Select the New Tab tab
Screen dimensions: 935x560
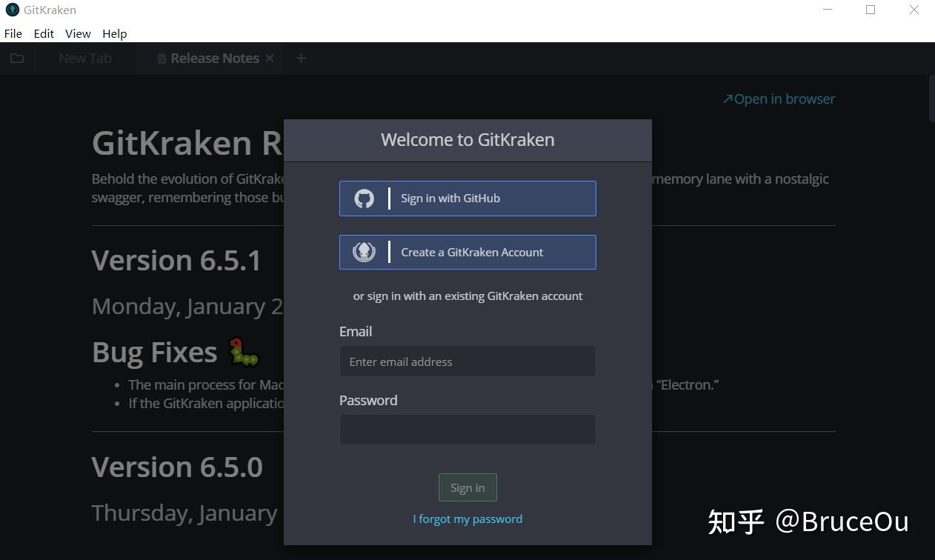tap(84, 58)
